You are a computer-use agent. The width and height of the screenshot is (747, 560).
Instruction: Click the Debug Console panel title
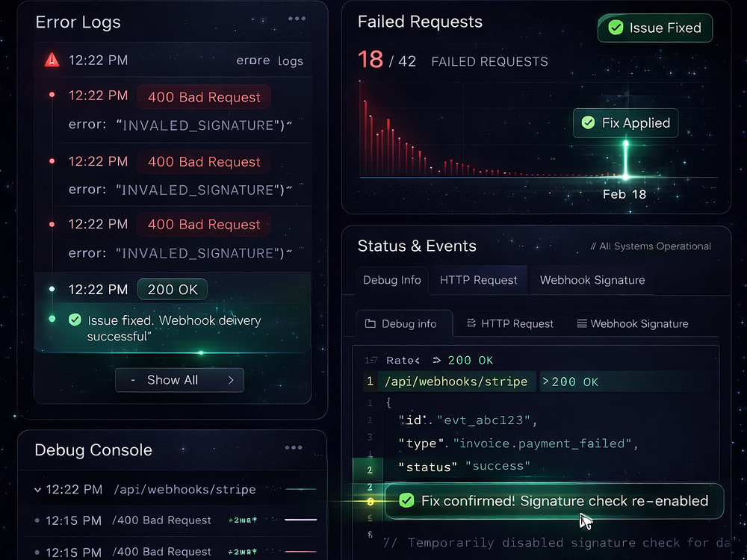pos(93,450)
